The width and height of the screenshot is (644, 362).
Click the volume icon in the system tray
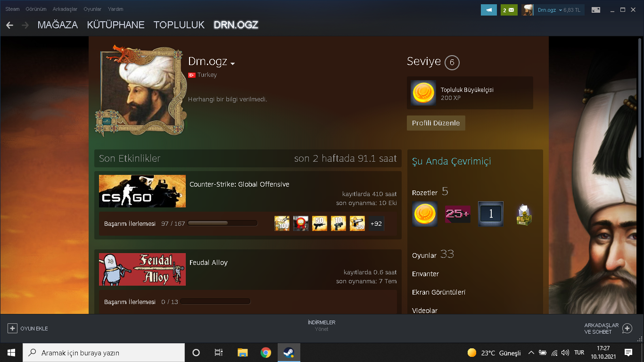[x=565, y=353]
